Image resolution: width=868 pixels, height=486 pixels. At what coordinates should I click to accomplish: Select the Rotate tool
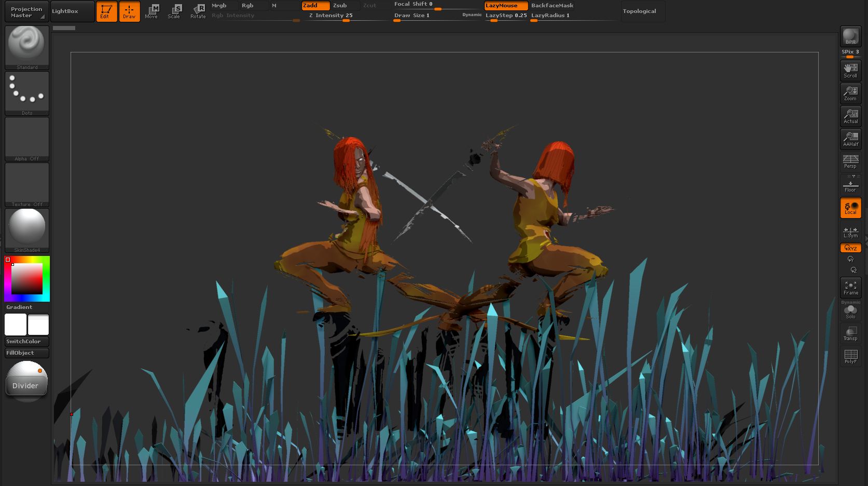click(198, 11)
